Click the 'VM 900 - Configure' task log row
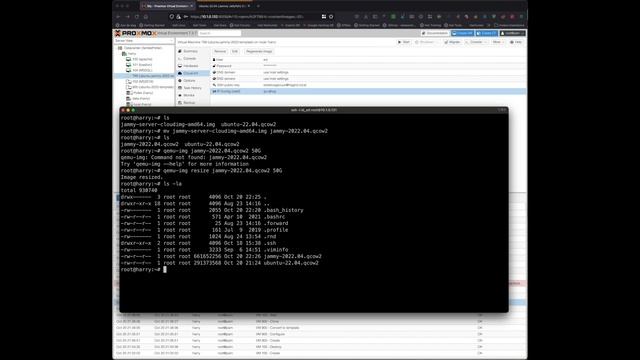This screenshot has height=360, width=640. (320, 334)
